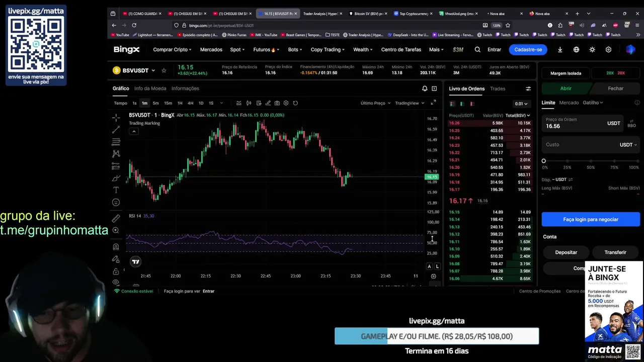Click Depositar button
644x362 pixels.
566,252
